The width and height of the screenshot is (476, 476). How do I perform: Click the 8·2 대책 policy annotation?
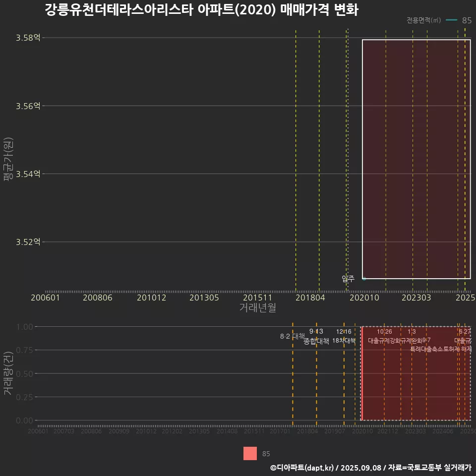(x=293, y=336)
